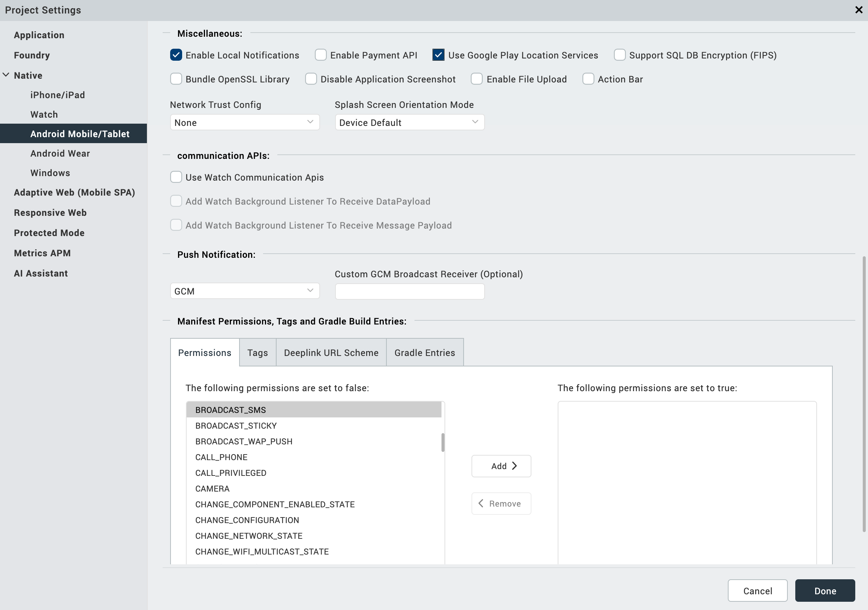The height and width of the screenshot is (610, 868).
Task: Close the Project Settings dialog
Action: [859, 10]
